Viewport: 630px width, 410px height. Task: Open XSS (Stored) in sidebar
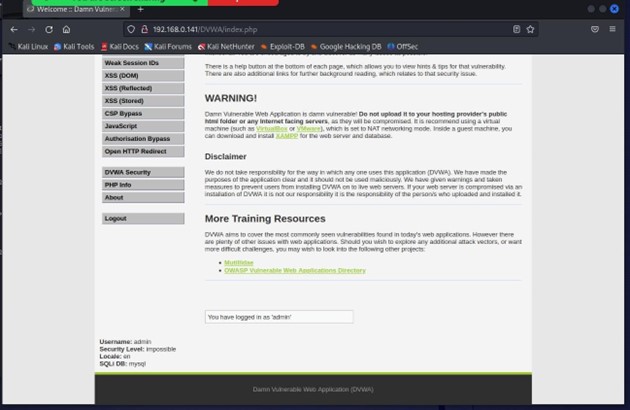(143, 101)
